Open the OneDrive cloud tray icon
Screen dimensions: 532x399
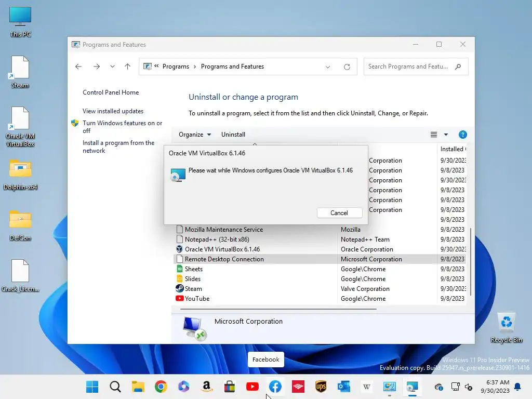point(438,387)
